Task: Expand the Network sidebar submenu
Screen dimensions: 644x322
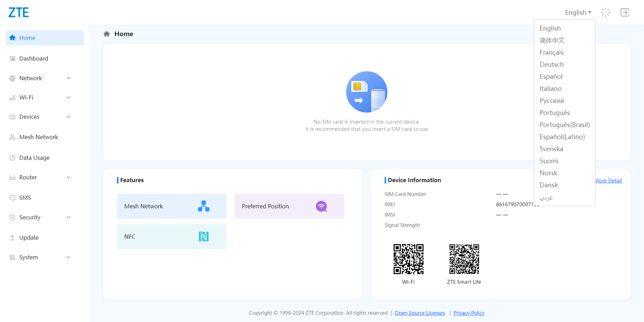Action: pyautogui.click(x=68, y=78)
